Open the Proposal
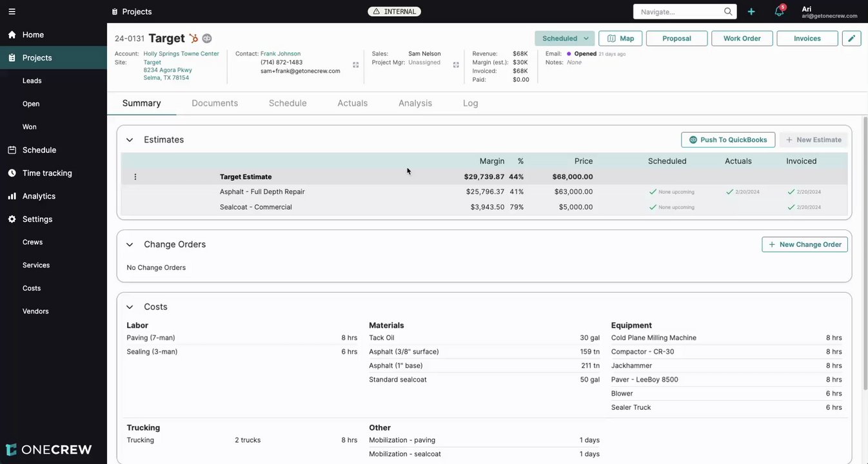Viewport: 868px width, 464px height. point(677,39)
